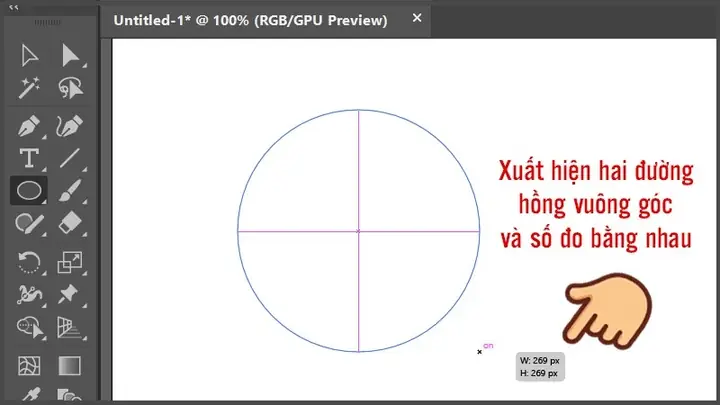The height and width of the screenshot is (405, 720).
Task: Choose the Eraser tool
Action: (x=70, y=224)
